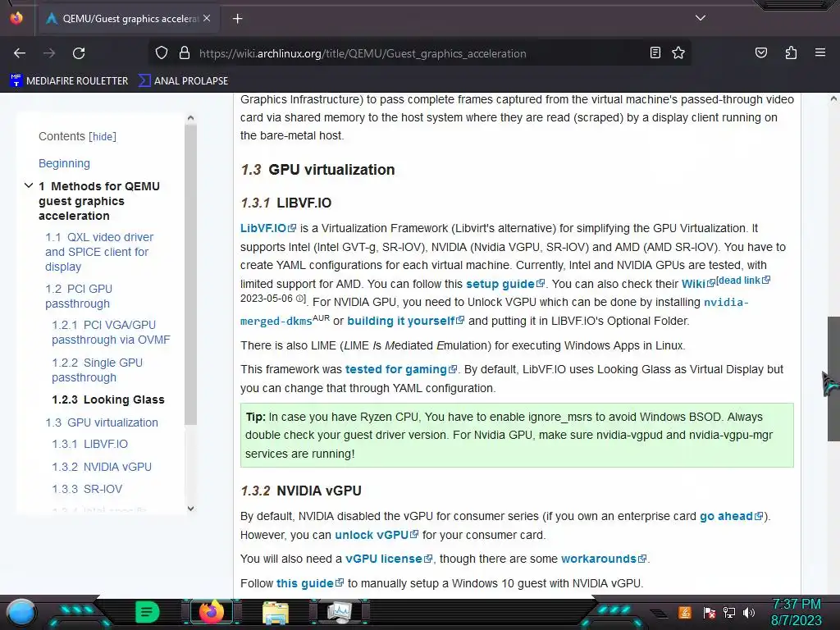
Task: Open the orange tray application icon
Action: (x=685, y=612)
